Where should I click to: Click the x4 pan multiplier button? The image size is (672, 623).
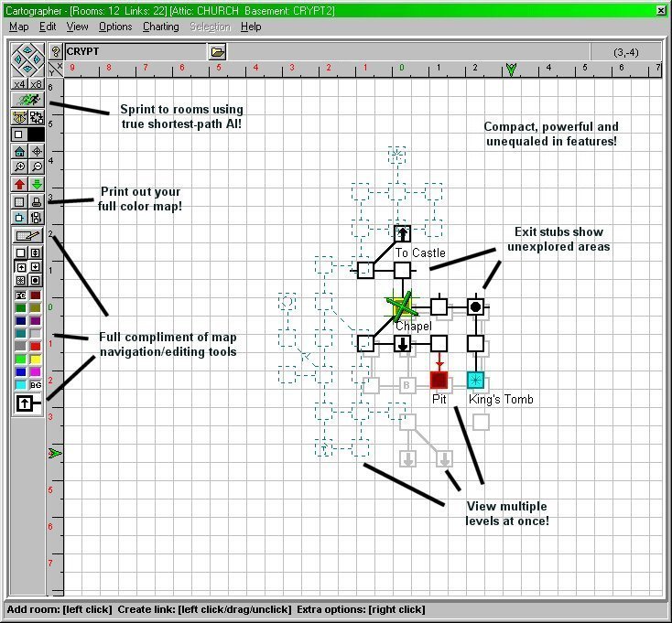(x=19, y=84)
